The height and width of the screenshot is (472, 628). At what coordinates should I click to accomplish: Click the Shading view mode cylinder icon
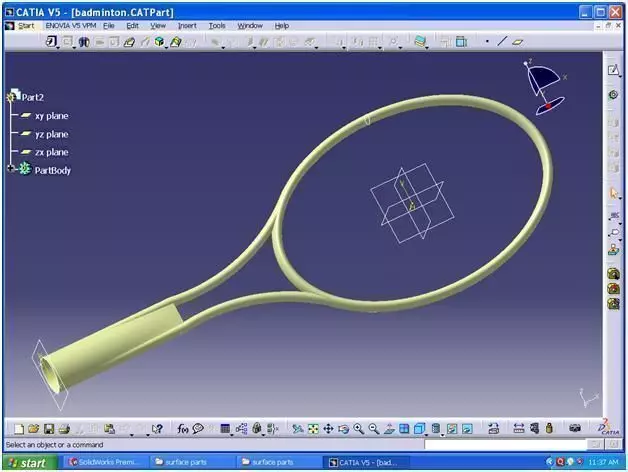[436, 429]
